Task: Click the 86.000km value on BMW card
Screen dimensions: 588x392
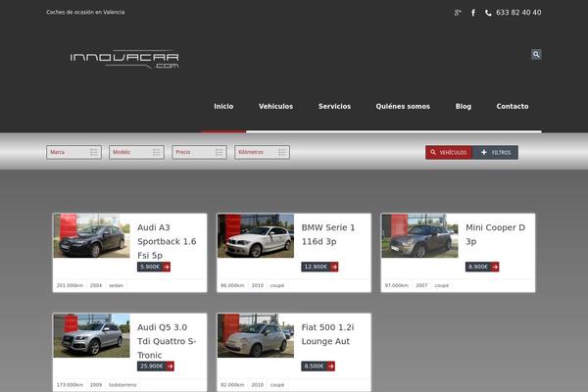Action: pyautogui.click(x=232, y=285)
